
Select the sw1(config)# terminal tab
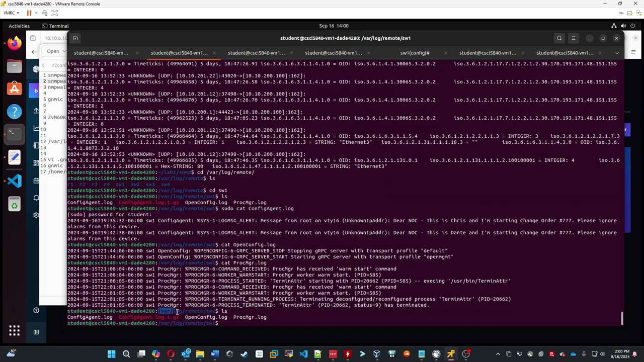point(415,53)
